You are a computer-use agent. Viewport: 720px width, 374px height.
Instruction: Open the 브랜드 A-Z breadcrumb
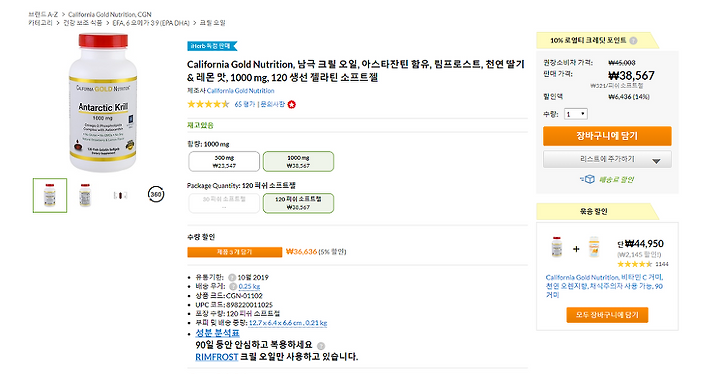click(x=43, y=14)
